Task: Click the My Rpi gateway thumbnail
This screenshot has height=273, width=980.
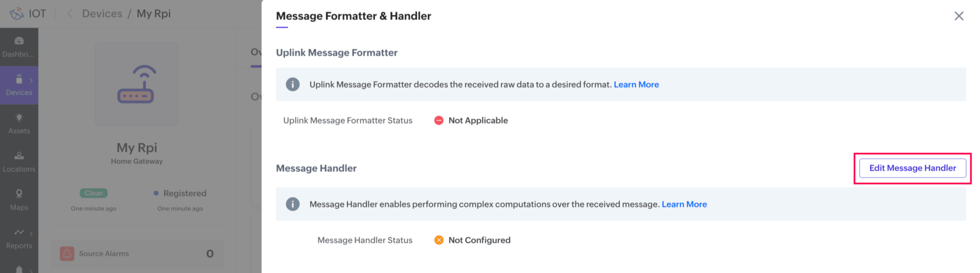Action: (137, 84)
